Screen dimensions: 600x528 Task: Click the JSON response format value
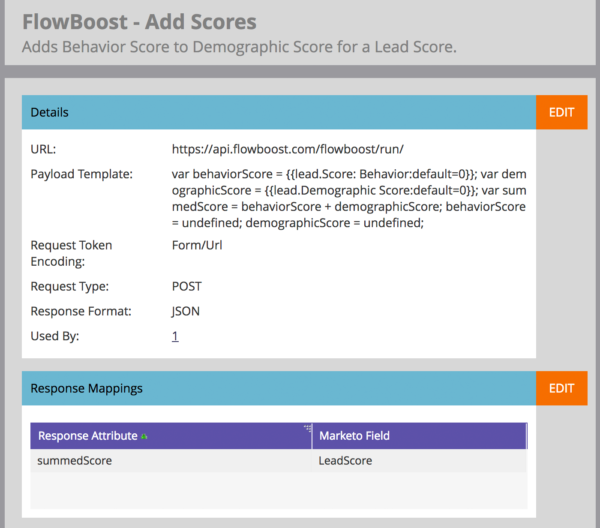click(185, 311)
